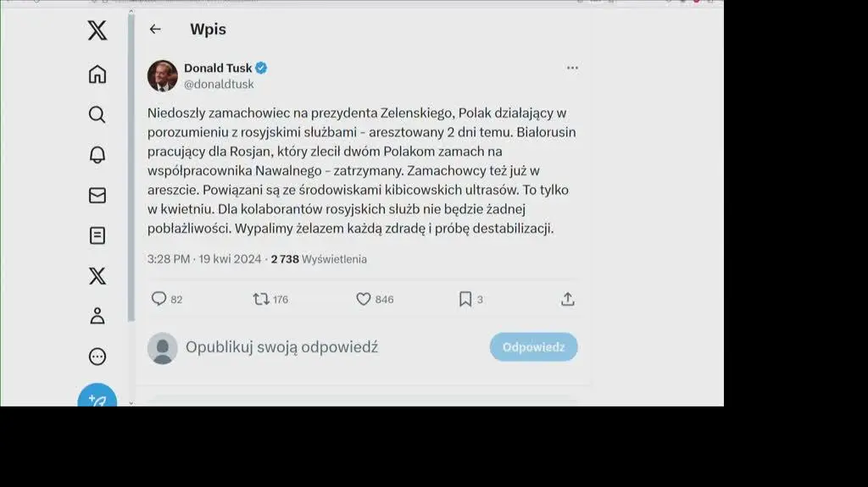
Task: Open More options circle icon in sidebar
Action: click(x=97, y=357)
